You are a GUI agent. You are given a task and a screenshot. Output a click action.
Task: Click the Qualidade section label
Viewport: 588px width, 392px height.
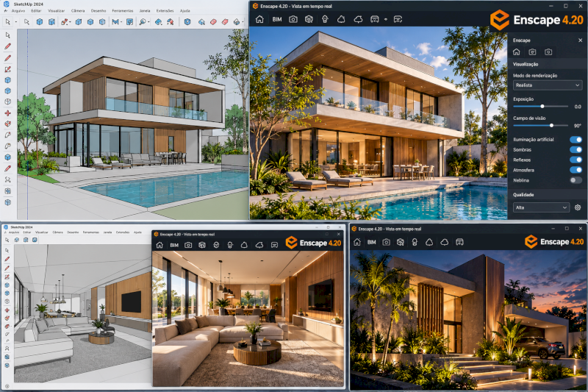click(523, 195)
